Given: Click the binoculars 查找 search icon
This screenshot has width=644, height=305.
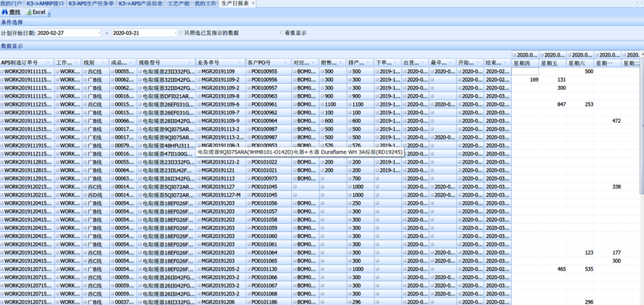Looking at the screenshot, I should click(6, 12).
